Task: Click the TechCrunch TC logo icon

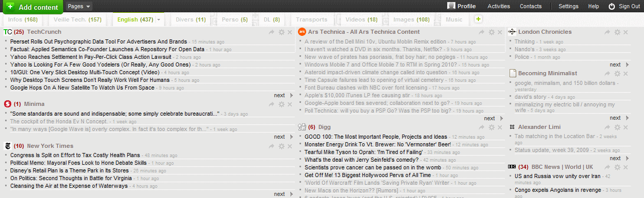Action: [x=7, y=32]
